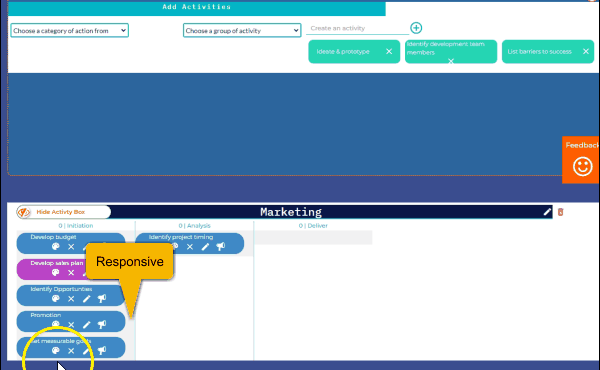Image resolution: width=600 pixels, height=370 pixels.
Task: Remove Identify development team members chip
Action: coord(451,61)
